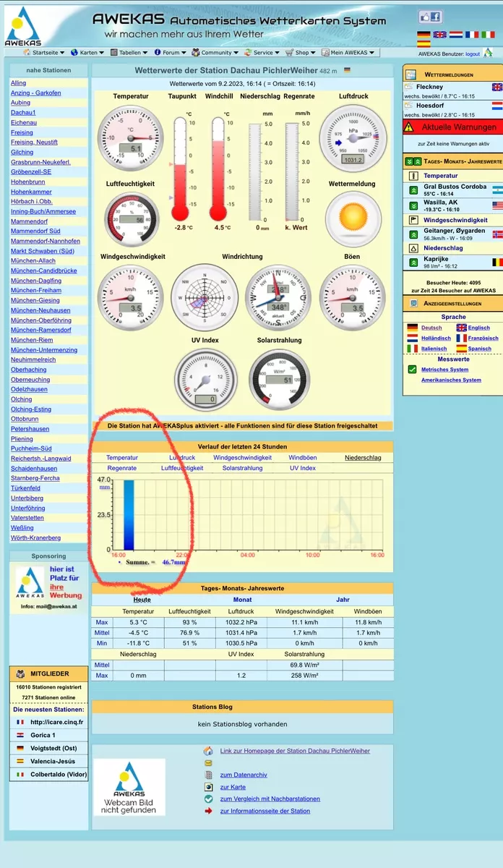Click the house icon for station homepage
Image resolution: width=503 pixels, height=868 pixels.
pos(208,751)
